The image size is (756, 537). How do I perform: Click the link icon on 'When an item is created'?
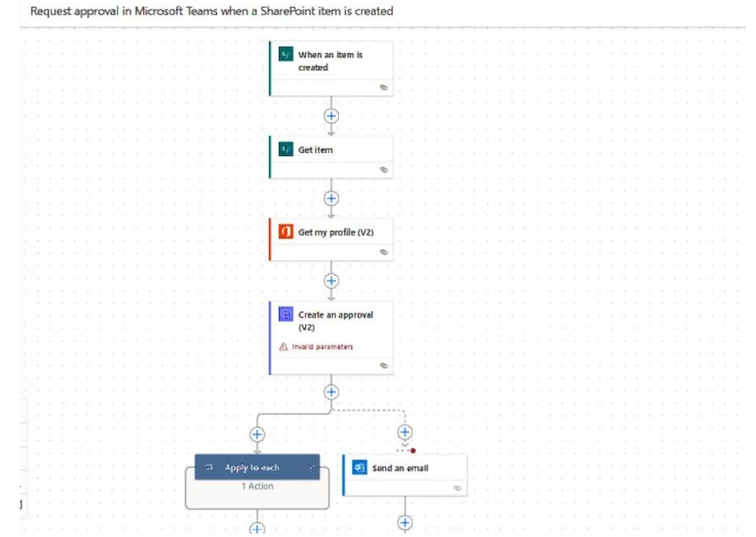tap(384, 88)
